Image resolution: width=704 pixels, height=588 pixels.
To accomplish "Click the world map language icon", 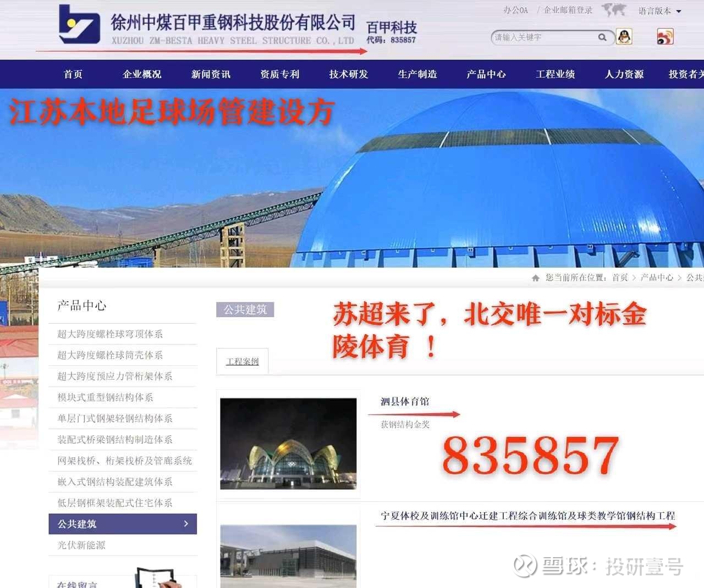I will (x=614, y=10).
